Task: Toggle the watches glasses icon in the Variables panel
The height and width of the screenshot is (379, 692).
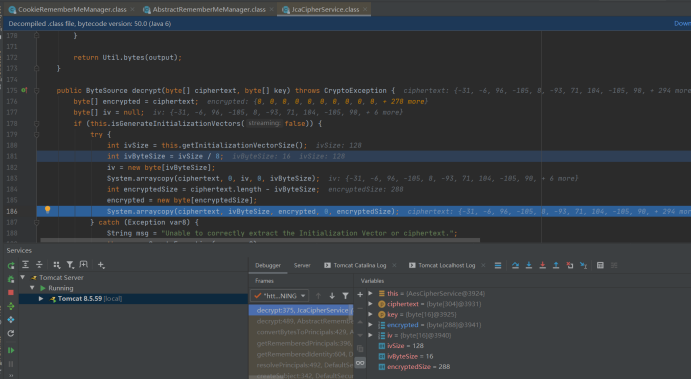Action: click(360, 363)
